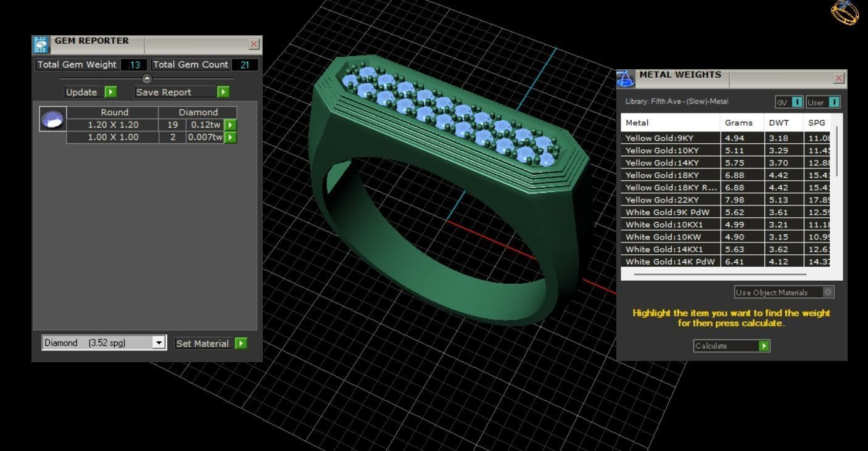Select the Yellow Gold:9KY row
This screenshot has height=451, width=868.
pos(727,138)
